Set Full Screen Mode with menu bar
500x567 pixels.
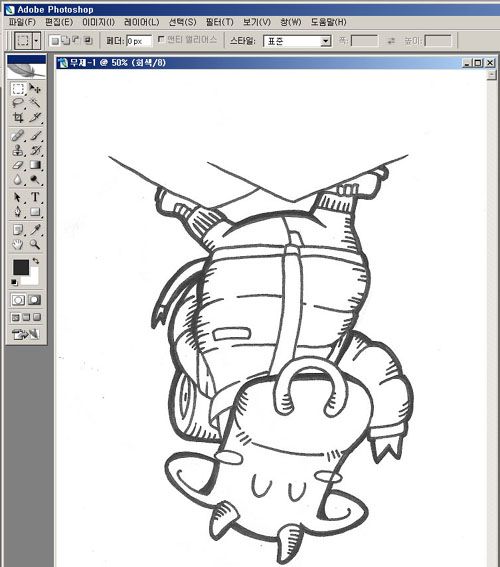26,317
